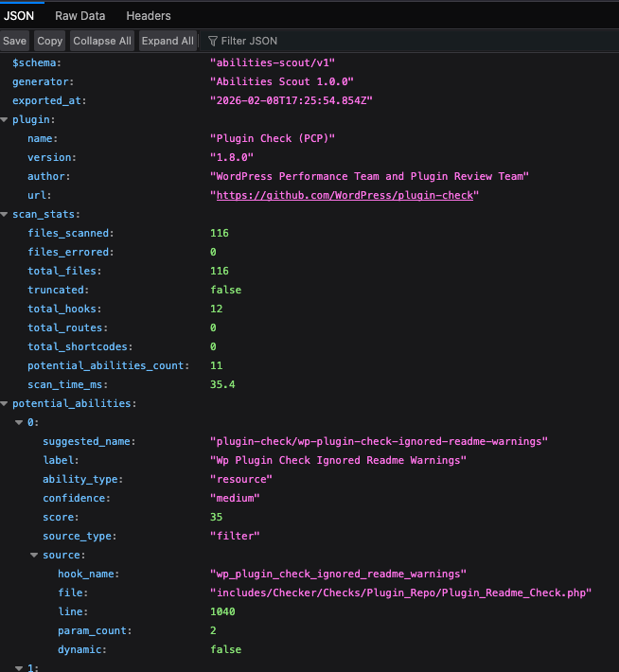This screenshot has width=619, height=672.
Task: Collapse the plugin node
Action: click(x=5, y=119)
